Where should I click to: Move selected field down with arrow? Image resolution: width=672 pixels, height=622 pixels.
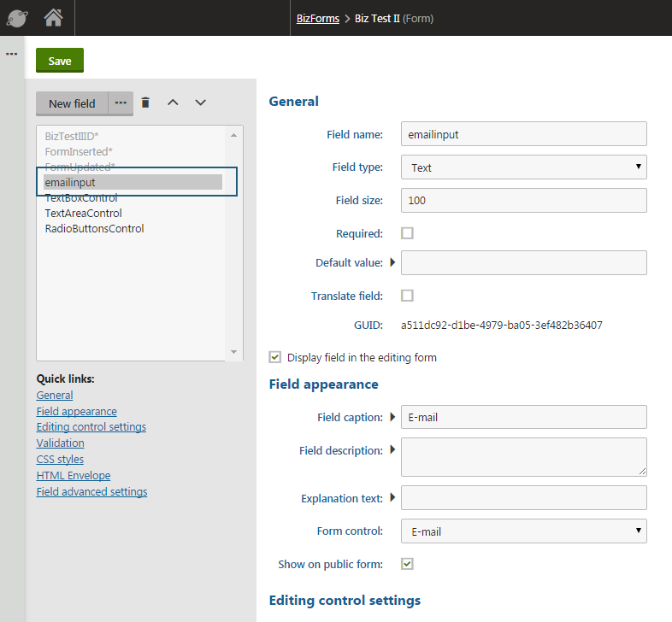coord(200,103)
